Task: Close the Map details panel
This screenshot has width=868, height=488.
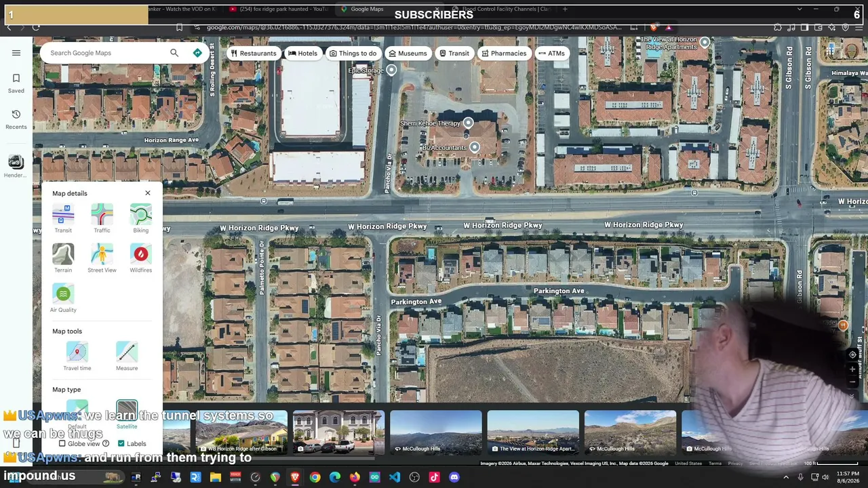Action: 148,193
